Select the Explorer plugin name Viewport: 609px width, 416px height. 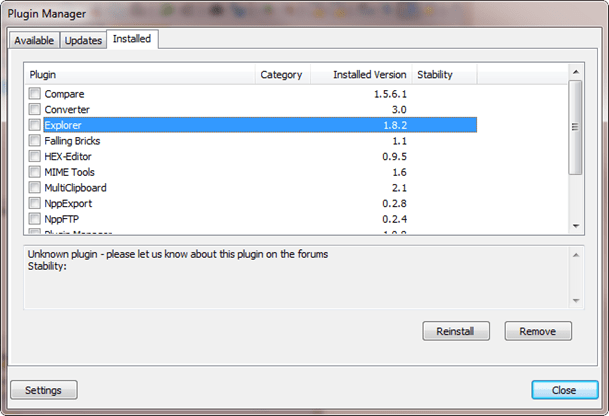coord(63,125)
